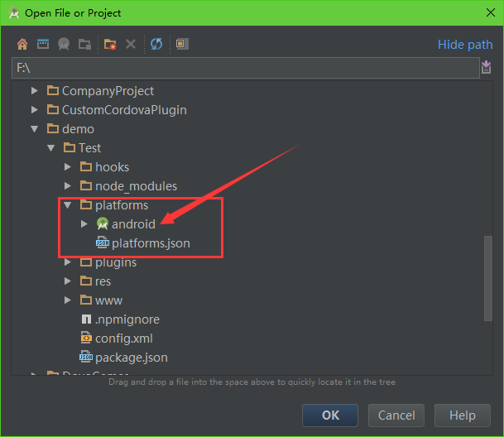Expand the node_modules folder

68,186
